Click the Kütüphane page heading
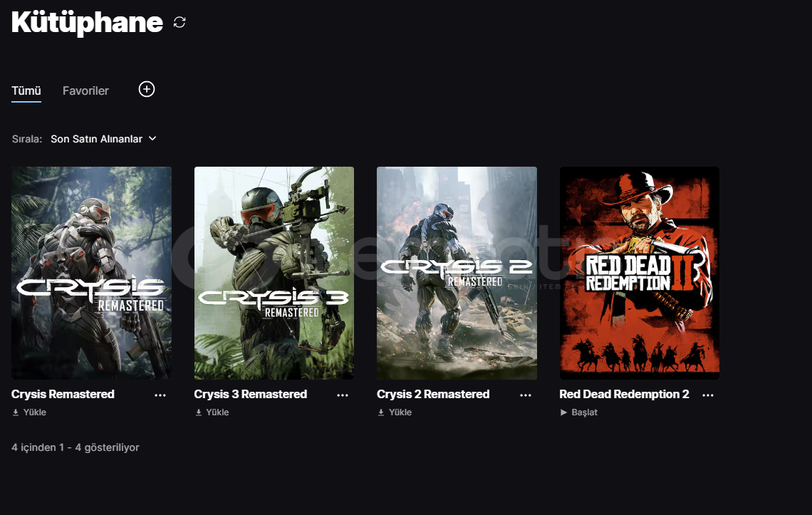 pos(87,23)
